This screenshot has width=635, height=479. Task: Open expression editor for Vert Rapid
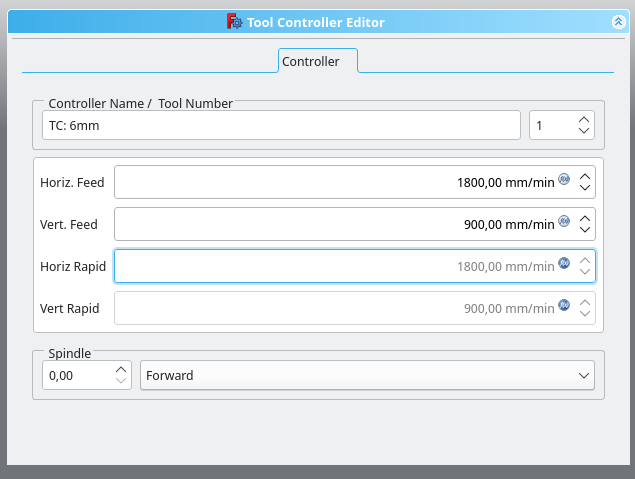(564, 307)
